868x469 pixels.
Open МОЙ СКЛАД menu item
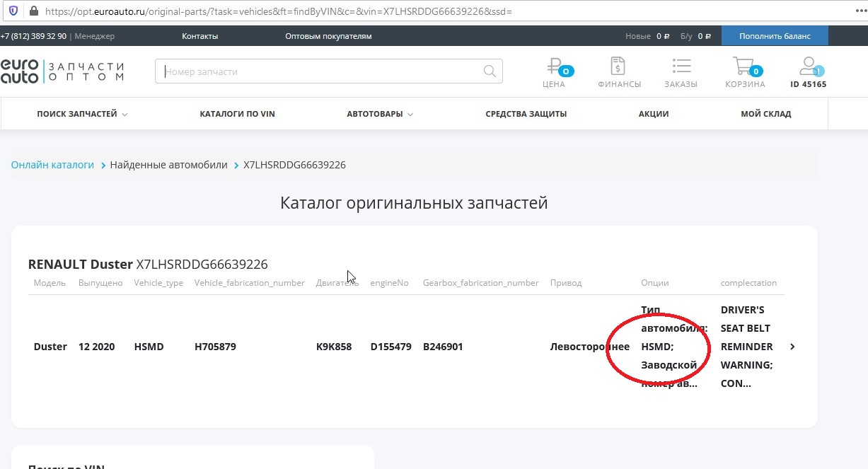click(x=765, y=114)
